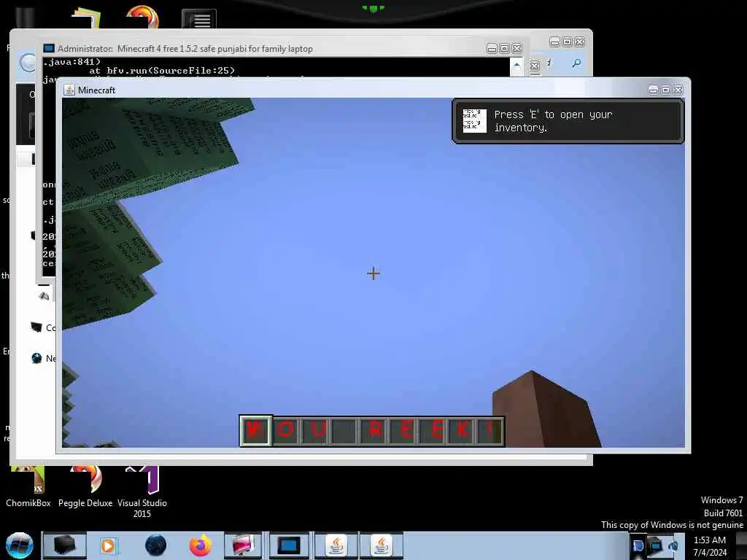This screenshot has width=747, height=560.
Task: Select the empty fourth hotbar slot
Action: click(x=344, y=431)
